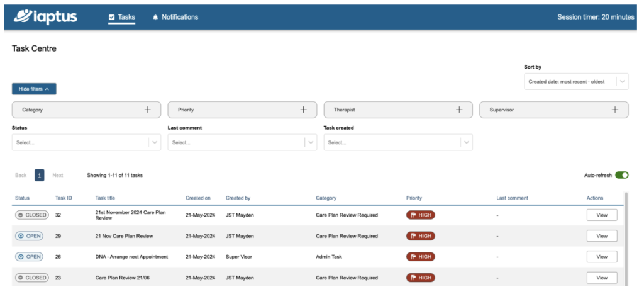
Task: Open the Notifications tab
Action: click(175, 17)
